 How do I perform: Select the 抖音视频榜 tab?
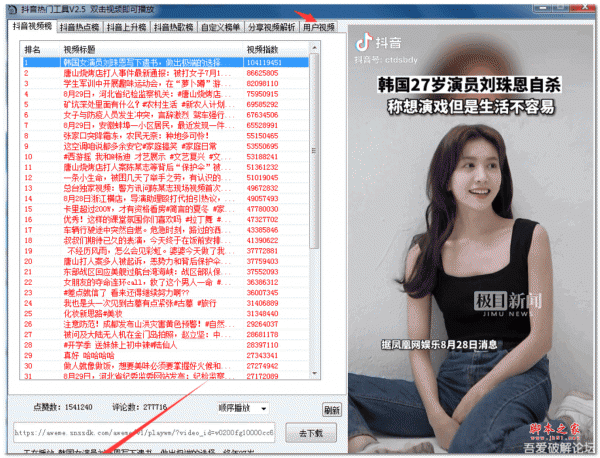coord(32,26)
